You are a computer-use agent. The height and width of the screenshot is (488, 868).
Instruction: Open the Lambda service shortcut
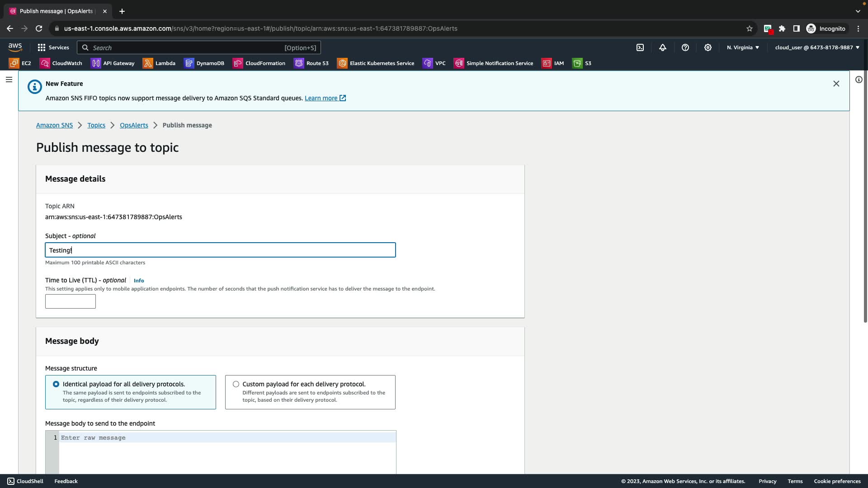159,63
